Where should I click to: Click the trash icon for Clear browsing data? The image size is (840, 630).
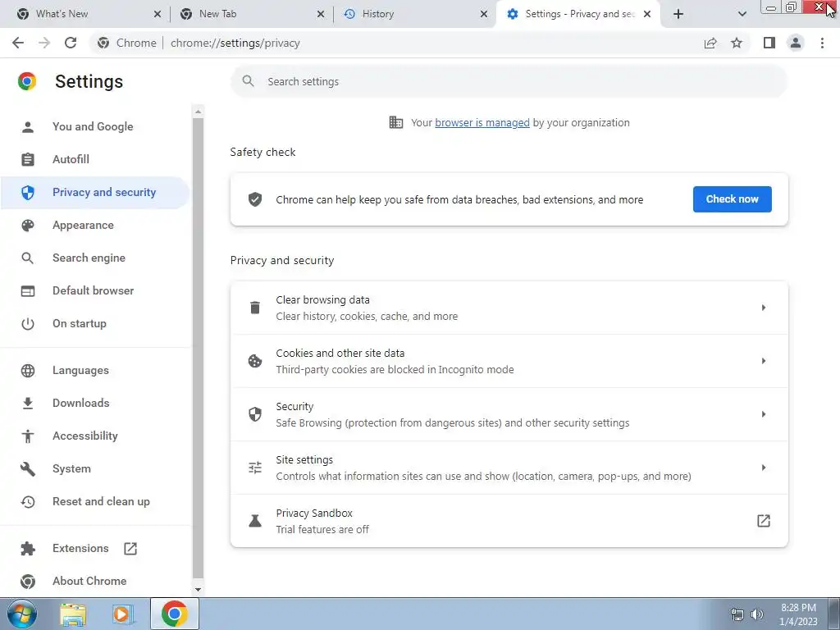tap(255, 308)
